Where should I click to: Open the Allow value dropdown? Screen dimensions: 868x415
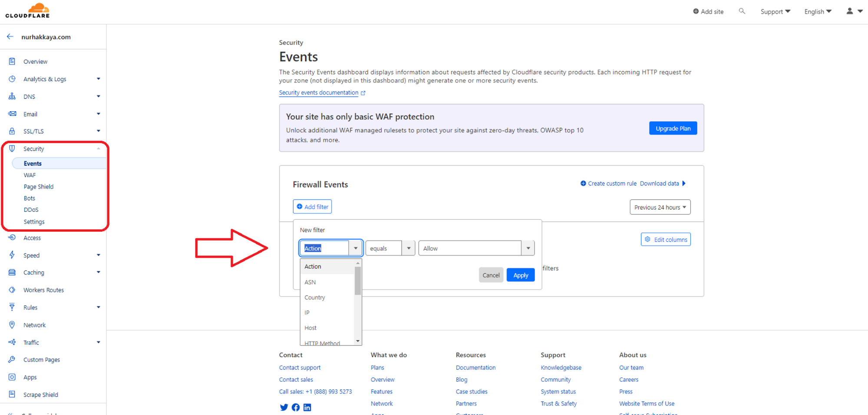pos(528,248)
